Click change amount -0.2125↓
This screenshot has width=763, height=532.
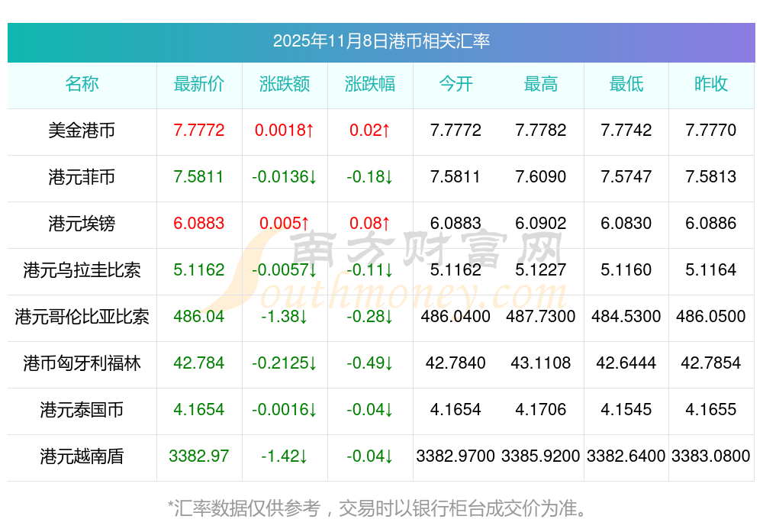pos(285,363)
